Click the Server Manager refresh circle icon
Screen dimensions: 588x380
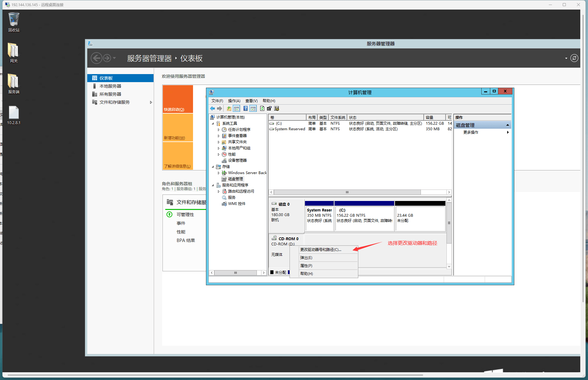[x=574, y=58]
